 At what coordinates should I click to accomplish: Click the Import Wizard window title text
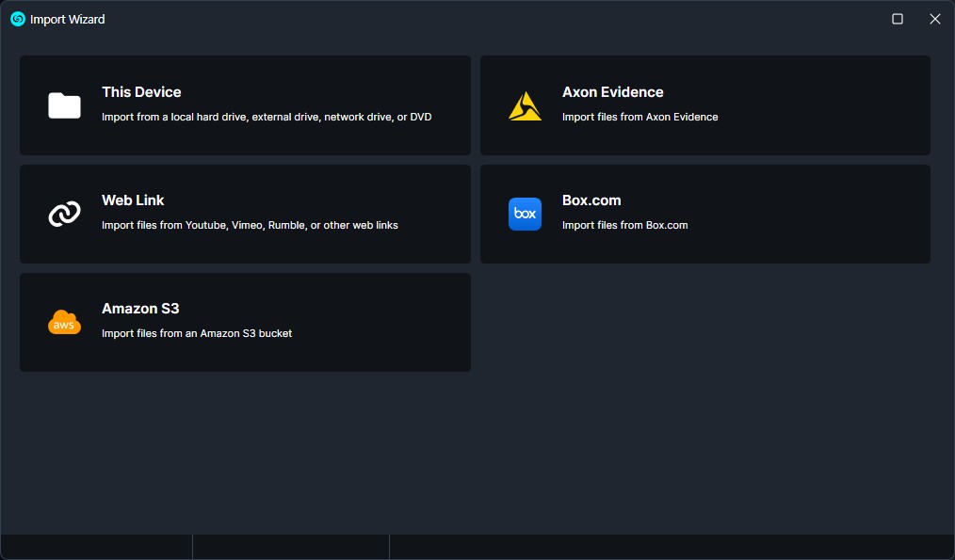[68, 20]
